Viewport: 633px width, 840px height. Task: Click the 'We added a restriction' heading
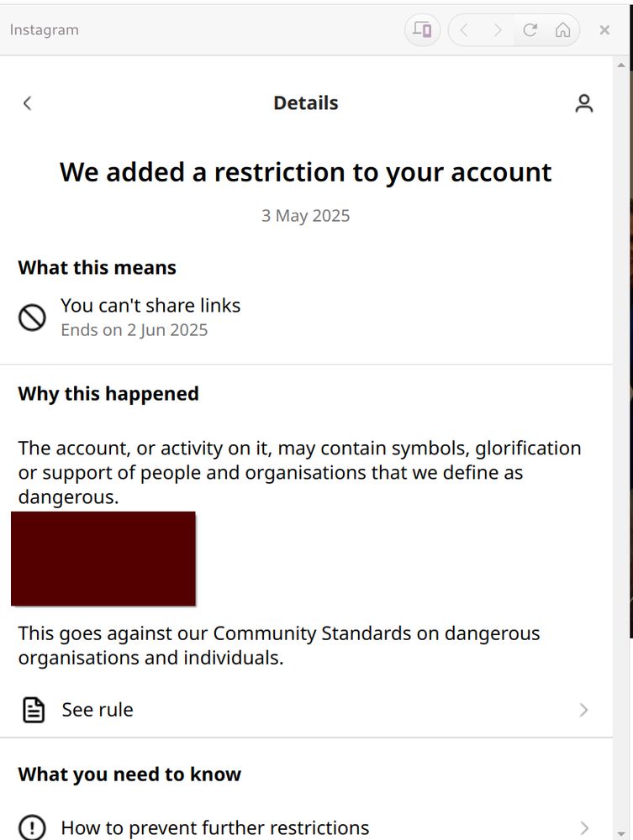pyautogui.click(x=305, y=171)
